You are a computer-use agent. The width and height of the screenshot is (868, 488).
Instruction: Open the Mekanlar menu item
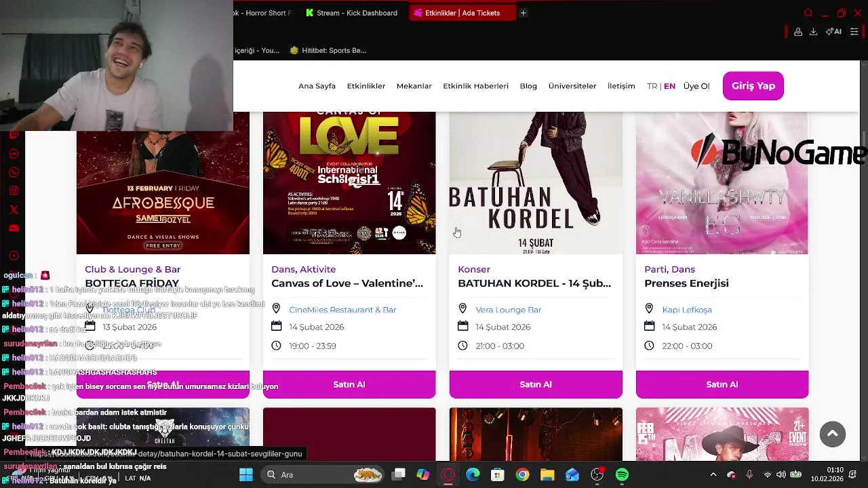(x=414, y=86)
